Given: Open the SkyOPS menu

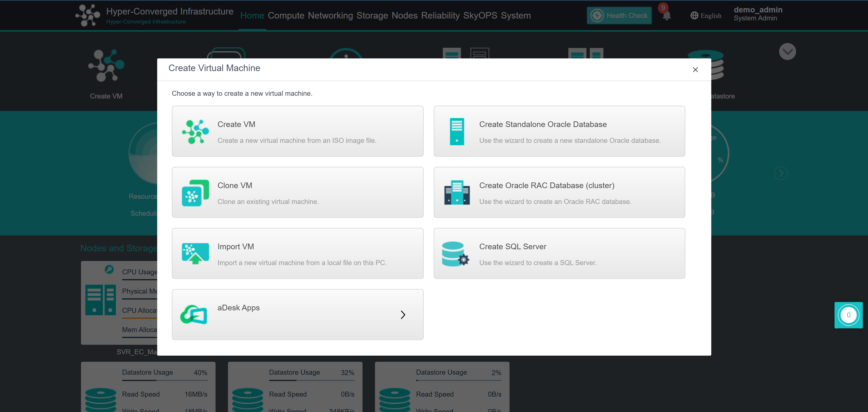Looking at the screenshot, I should click(480, 16).
